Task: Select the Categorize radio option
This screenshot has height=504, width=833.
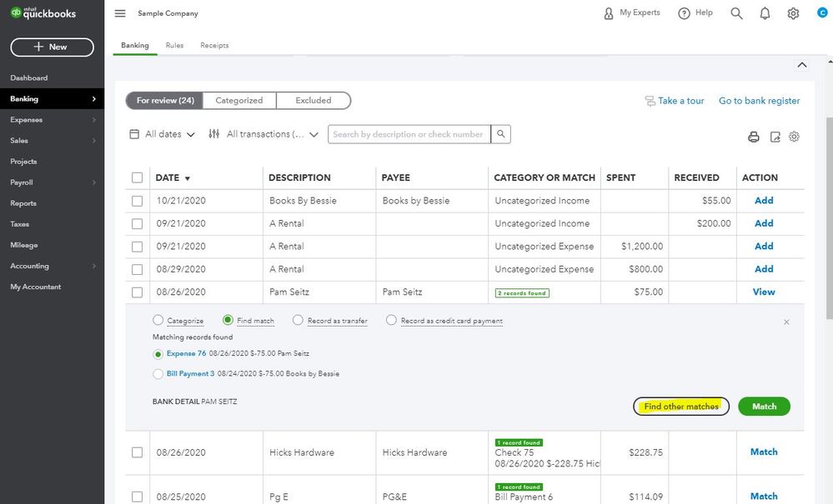Action: pyautogui.click(x=158, y=320)
